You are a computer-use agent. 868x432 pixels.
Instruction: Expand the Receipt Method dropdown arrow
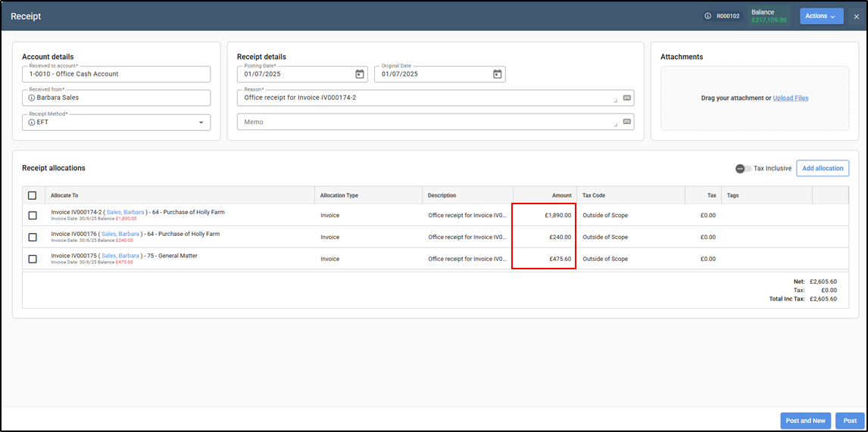(201, 123)
